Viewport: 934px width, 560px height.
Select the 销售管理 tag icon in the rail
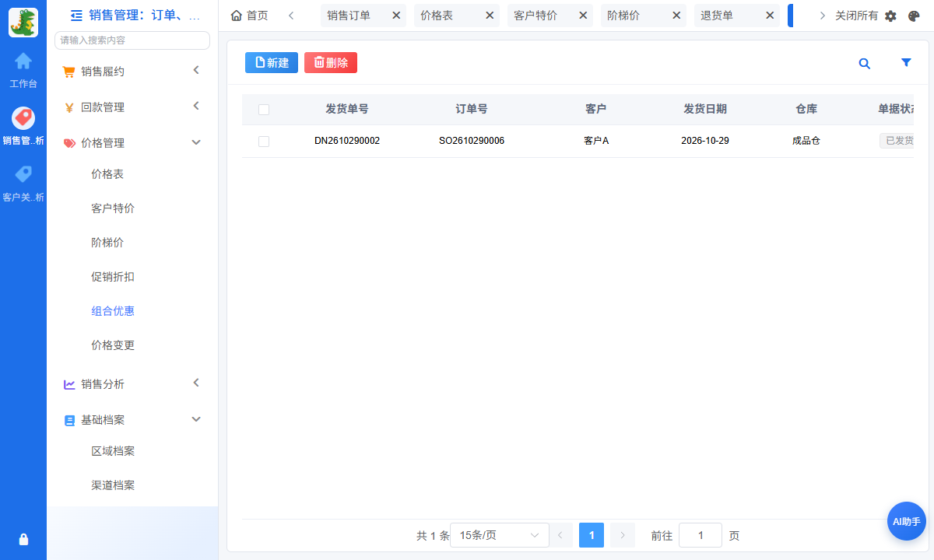23,118
